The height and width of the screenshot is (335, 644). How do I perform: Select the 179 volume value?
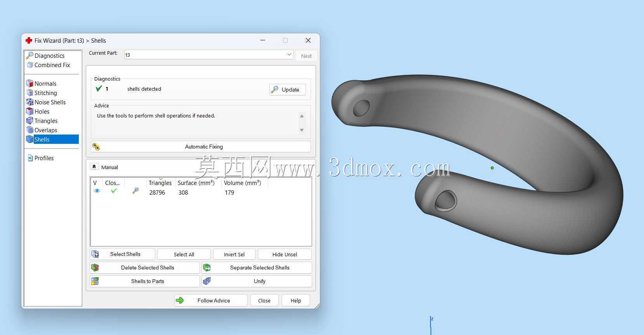pos(229,192)
